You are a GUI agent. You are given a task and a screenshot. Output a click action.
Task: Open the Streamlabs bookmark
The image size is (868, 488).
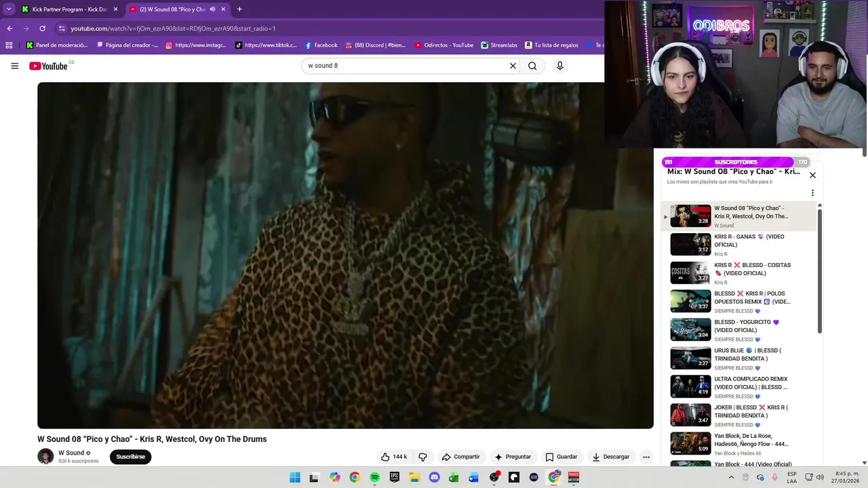(x=499, y=45)
